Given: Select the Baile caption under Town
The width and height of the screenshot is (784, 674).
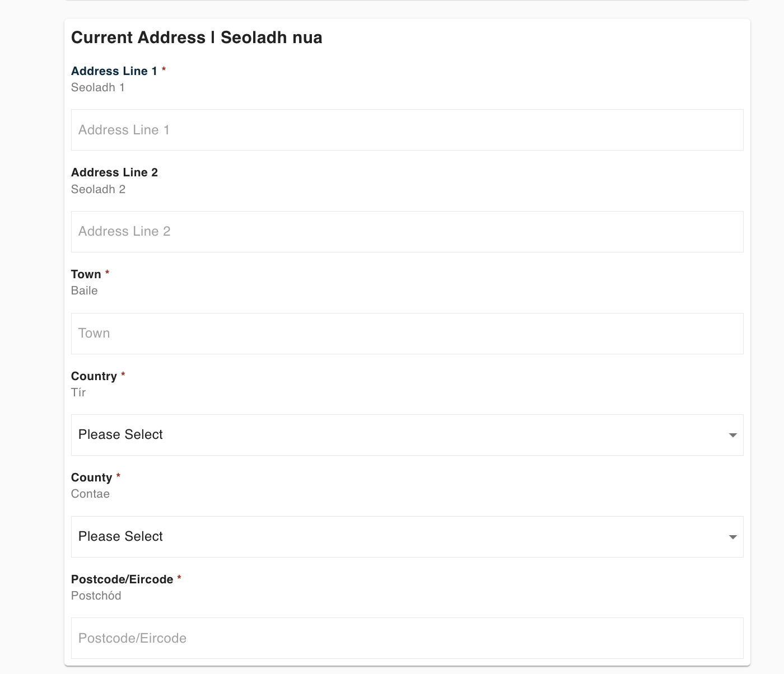Looking at the screenshot, I should pyautogui.click(x=85, y=291).
